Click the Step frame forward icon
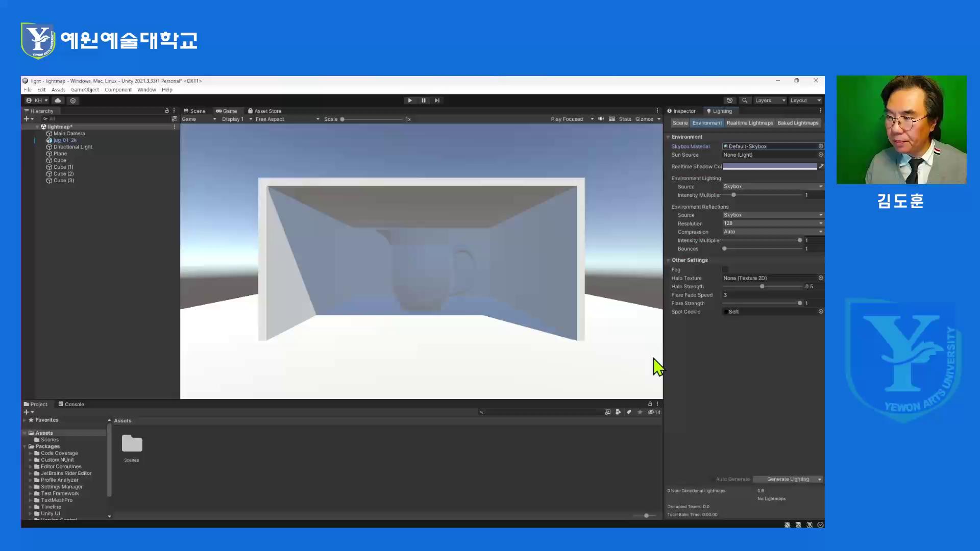 tap(437, 101)
